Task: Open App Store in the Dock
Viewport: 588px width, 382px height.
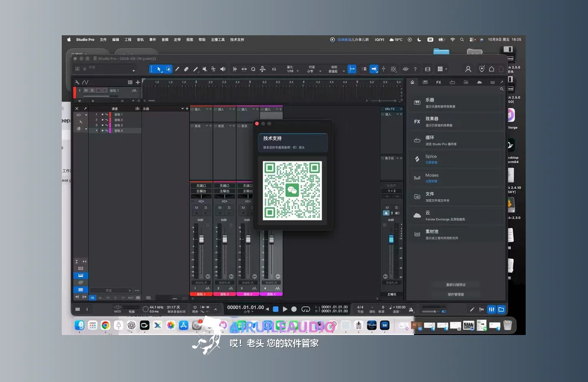Action: 183,326
